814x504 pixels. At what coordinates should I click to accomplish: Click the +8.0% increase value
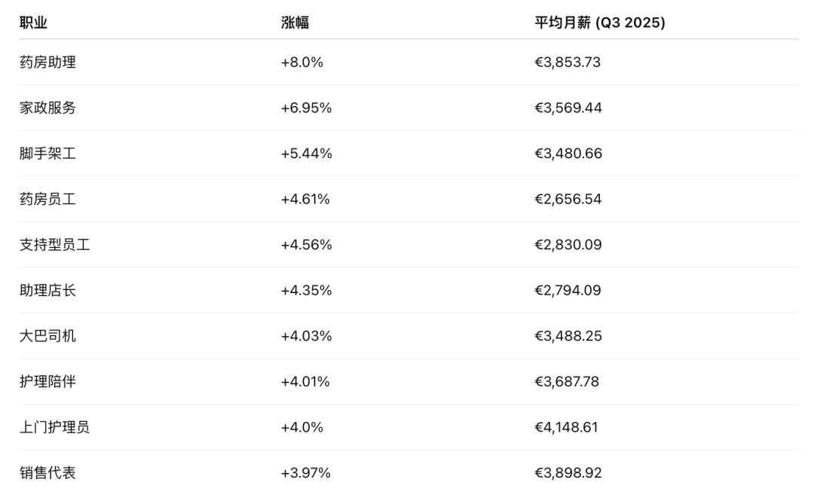[x=301, y=63]
